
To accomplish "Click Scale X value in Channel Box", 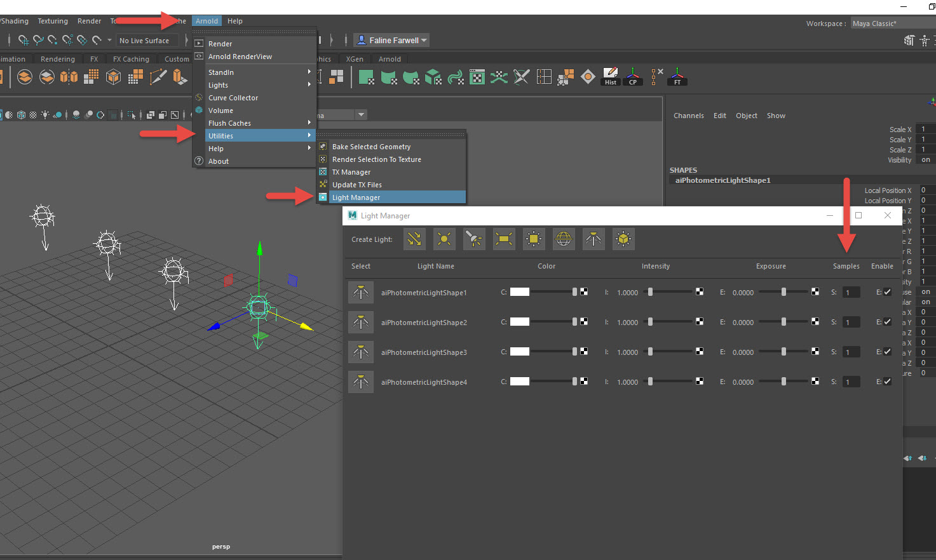I will tap(925, 129).
